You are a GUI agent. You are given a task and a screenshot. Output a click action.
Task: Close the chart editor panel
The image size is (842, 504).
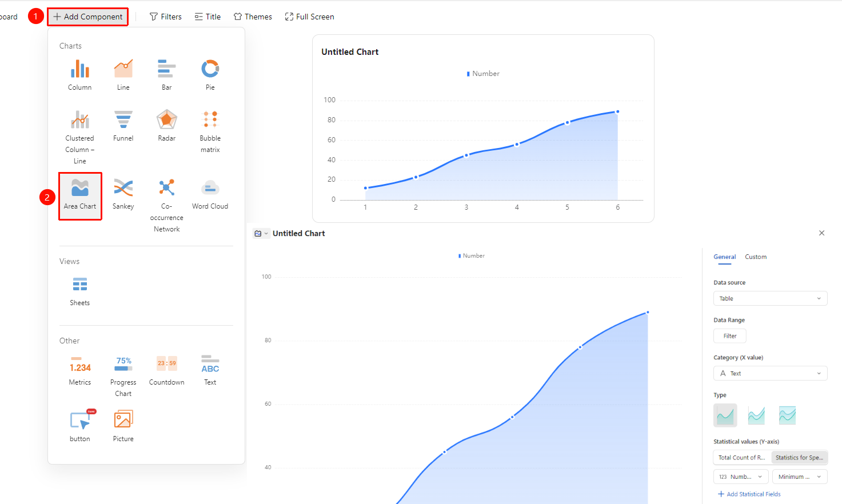[821, 233]
